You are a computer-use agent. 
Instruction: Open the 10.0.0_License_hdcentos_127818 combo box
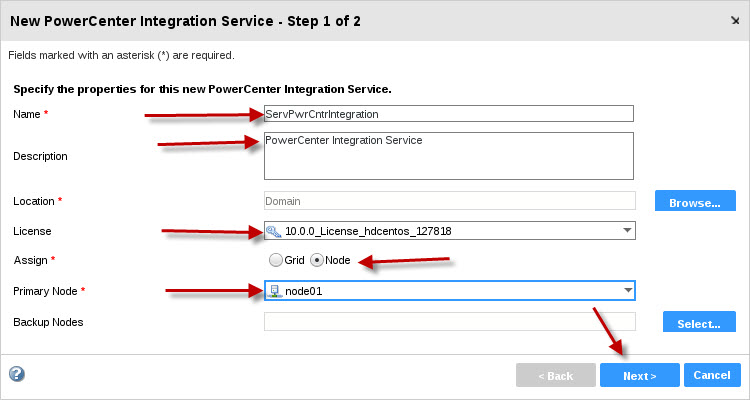pyautogui.click(x=450, y=231)
